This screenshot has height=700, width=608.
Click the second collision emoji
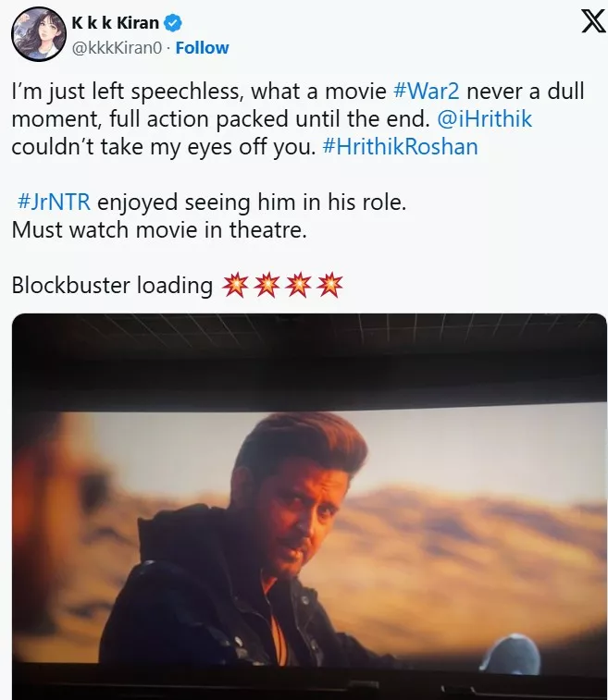(x=267, y=286)
